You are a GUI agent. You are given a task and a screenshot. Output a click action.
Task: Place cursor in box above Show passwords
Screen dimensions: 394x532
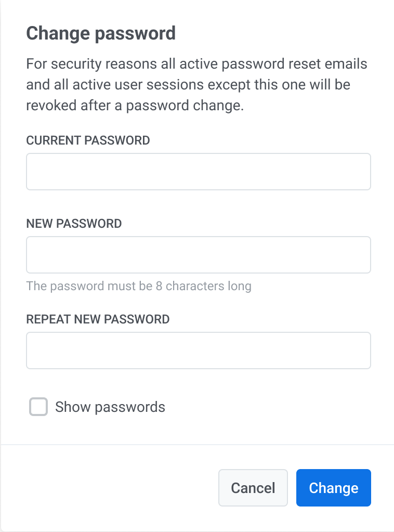point(198,351)
